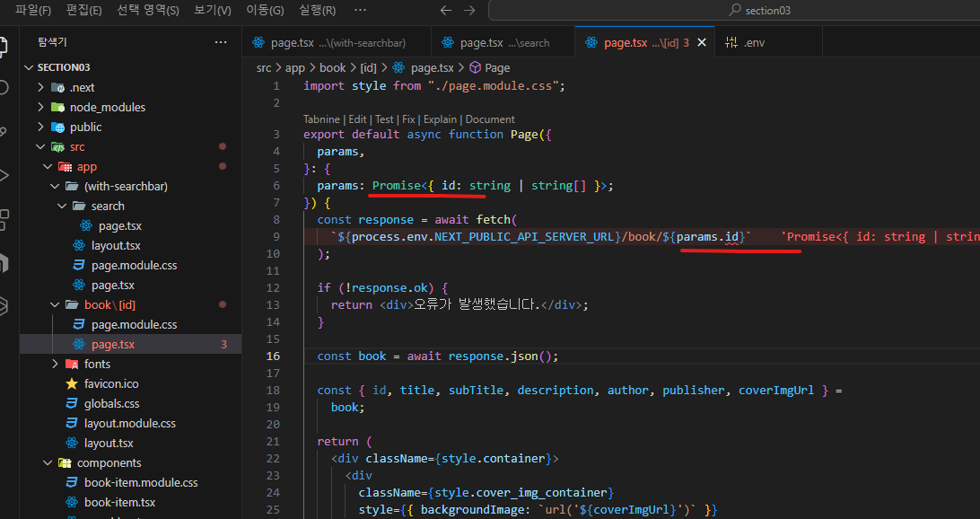
Task: Click the Document code lens link
Action: click(490, 119)
